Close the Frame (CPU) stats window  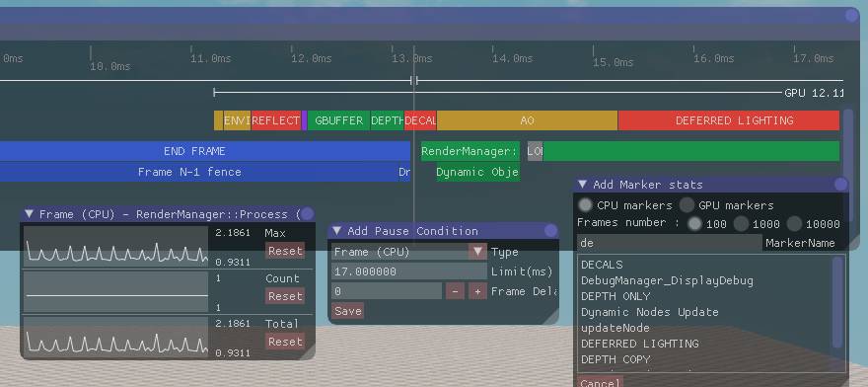[x=307, y=214]
